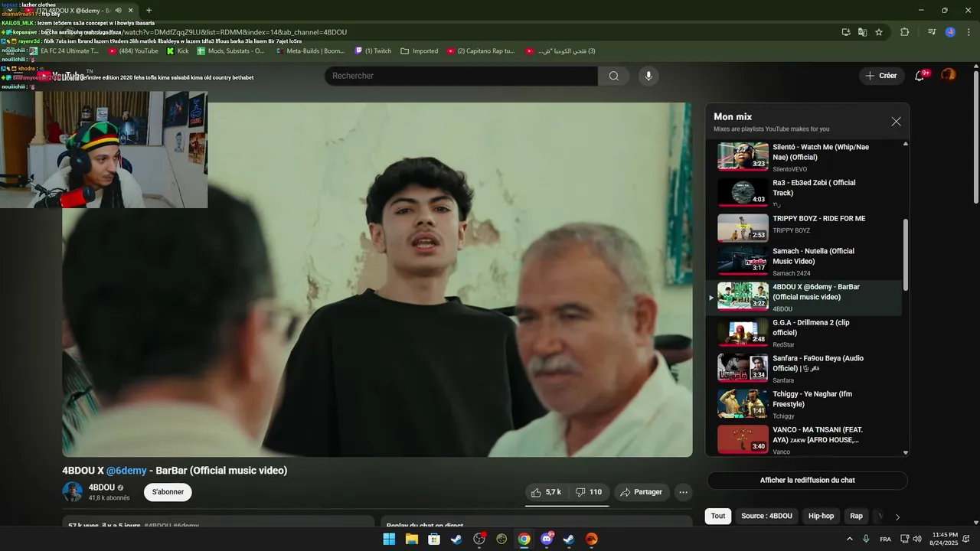Click the video player area
The width and height of the screenshot is (980, 551).
377,279
